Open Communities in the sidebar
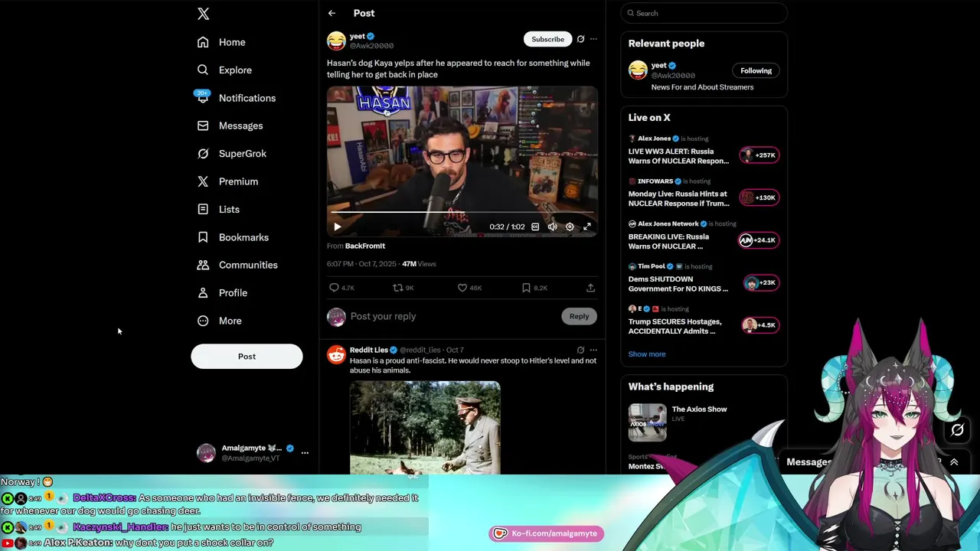This screenshot has width=980, height=551. point(237,265)
